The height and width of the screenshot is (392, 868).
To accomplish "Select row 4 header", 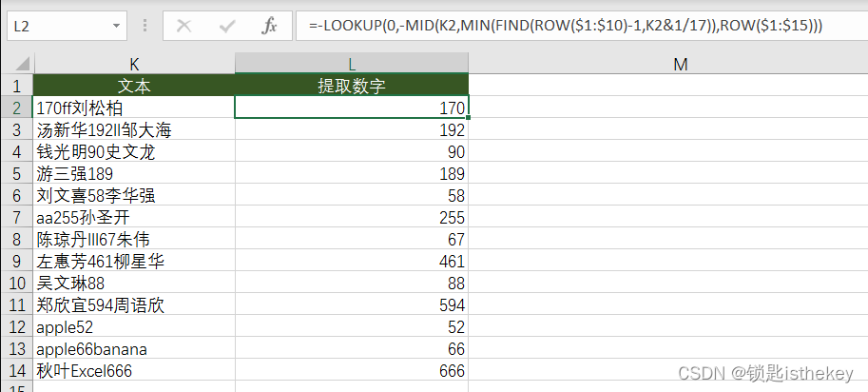I will 16,151.
